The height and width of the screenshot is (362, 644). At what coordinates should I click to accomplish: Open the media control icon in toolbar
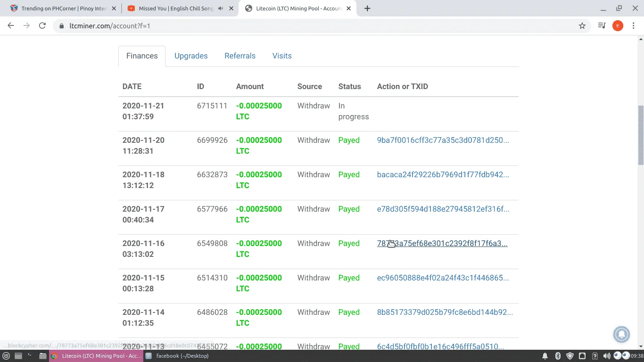coord(602,26)
